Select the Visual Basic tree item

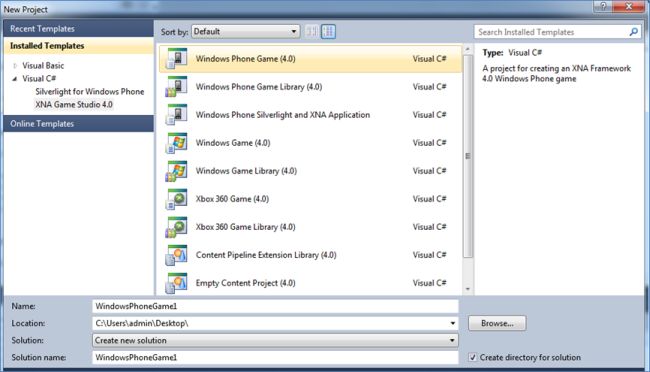coord(43,66)
